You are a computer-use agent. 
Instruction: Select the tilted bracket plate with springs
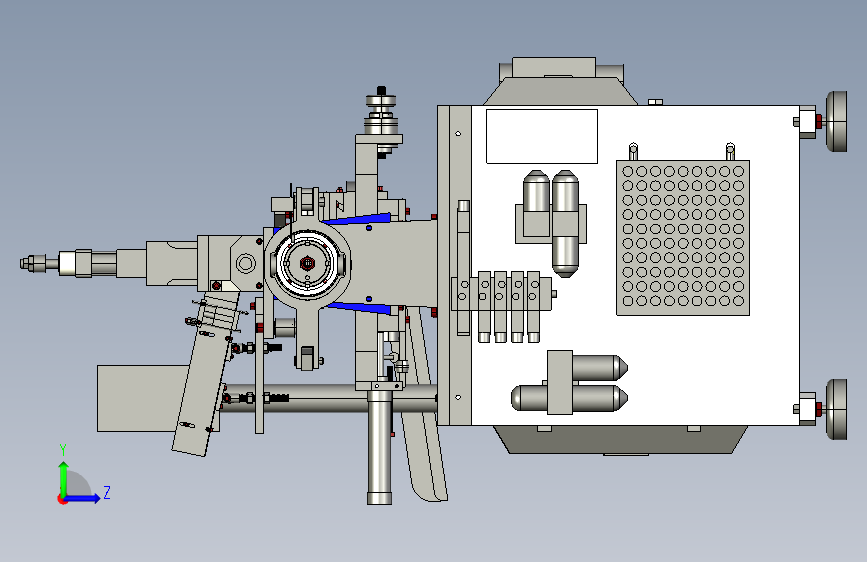206,374
